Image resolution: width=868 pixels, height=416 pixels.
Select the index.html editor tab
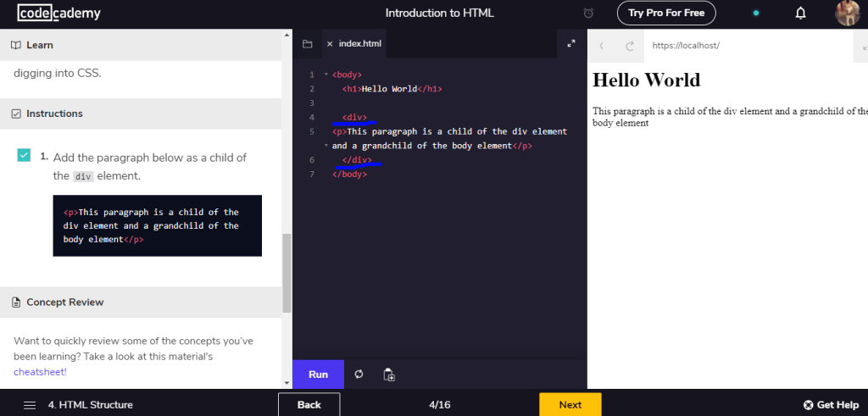pos(359,44)
